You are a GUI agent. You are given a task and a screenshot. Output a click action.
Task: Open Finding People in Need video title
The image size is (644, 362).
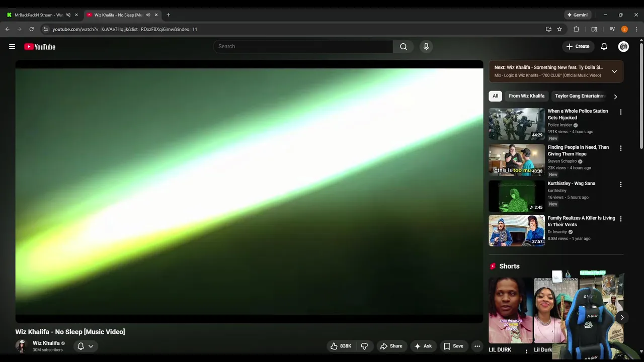pos(578,150)
